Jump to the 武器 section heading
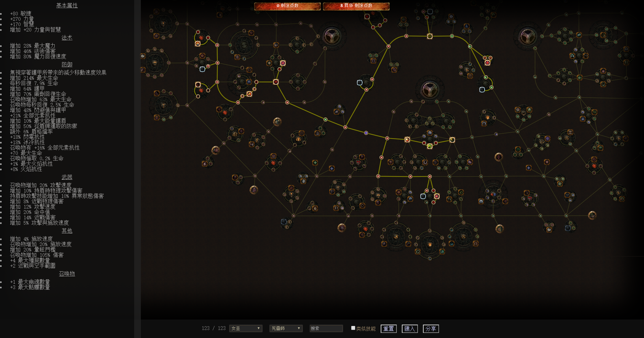Screen dimensions: 644x338 (67, 177)
